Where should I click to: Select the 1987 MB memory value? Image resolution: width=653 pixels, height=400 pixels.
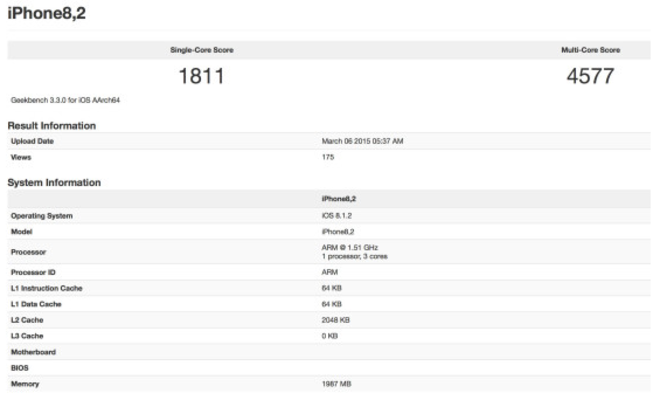point(336,384)
